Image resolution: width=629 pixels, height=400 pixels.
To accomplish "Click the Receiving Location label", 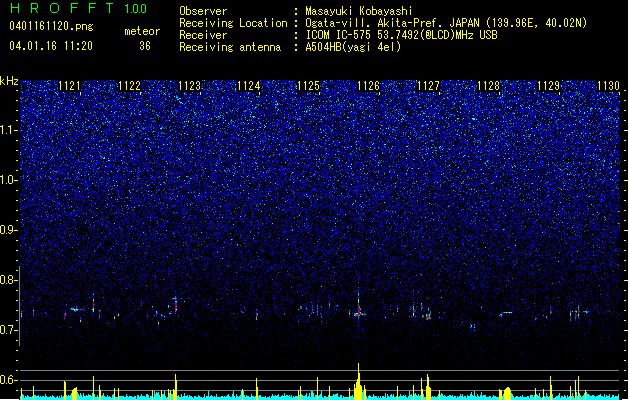I will tap(233, 23).
